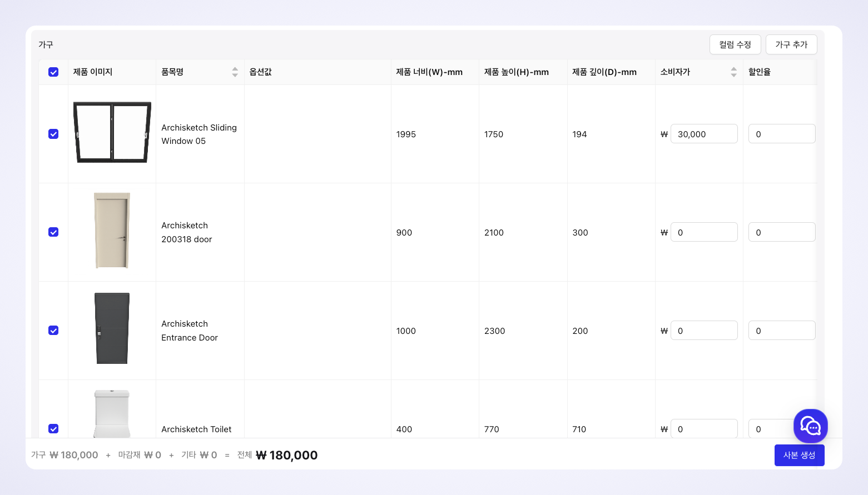868x495 pixels.
Task: Click the 컬럼 수정 button
Action: click(735, 44)
